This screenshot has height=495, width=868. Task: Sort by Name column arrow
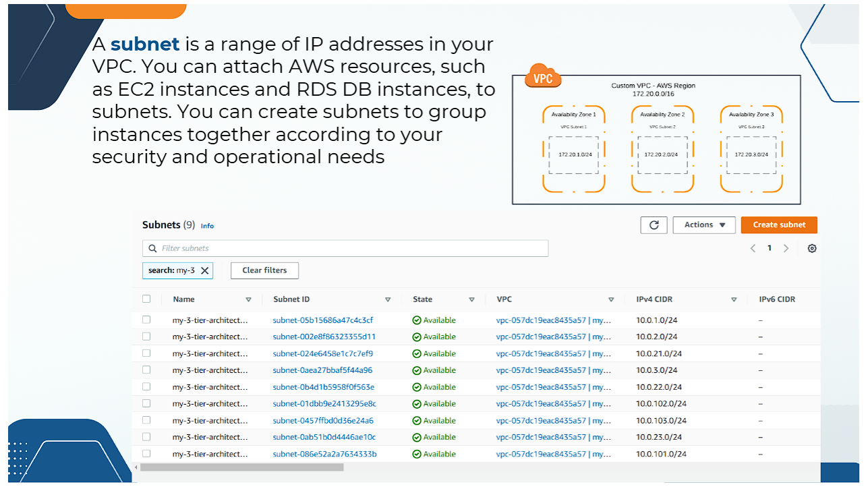(x=248, y=299)
